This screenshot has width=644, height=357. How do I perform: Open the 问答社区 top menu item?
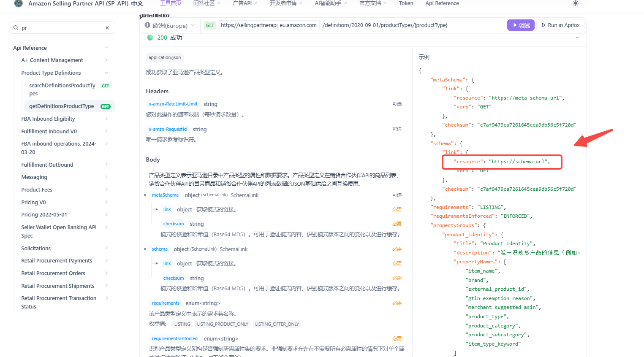click(x=206, y=3)
